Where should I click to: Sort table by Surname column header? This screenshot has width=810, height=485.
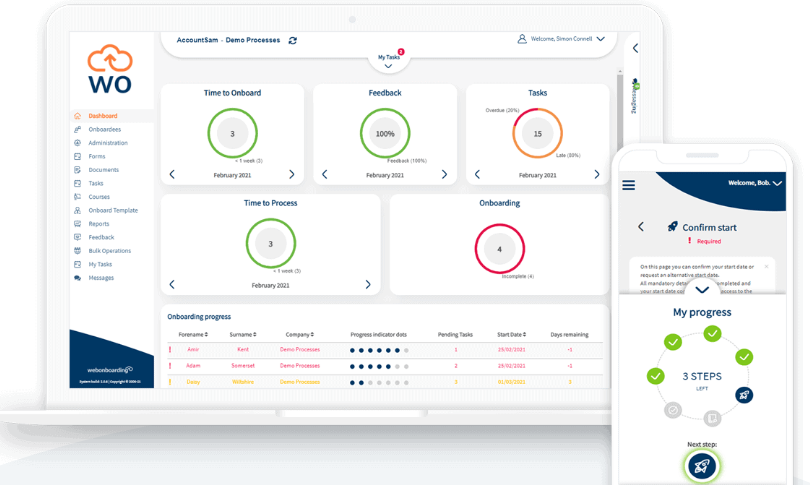click(x=243, y=334)
